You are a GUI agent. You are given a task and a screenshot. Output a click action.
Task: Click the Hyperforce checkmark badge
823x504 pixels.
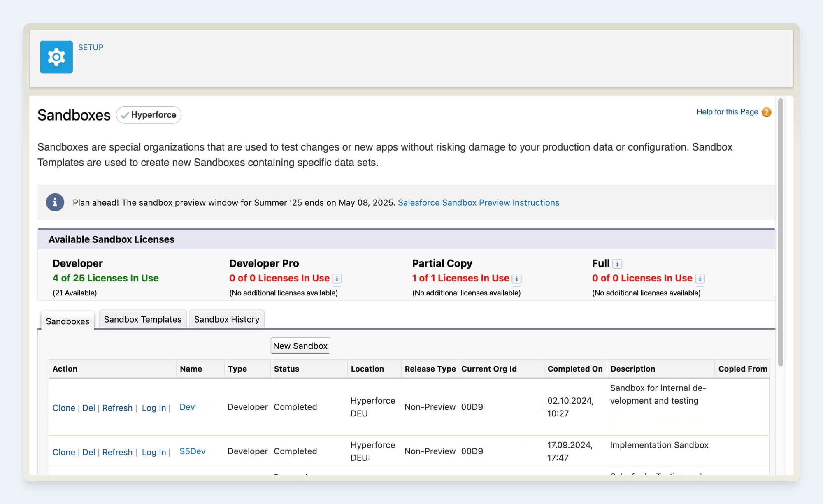point(149,115)
